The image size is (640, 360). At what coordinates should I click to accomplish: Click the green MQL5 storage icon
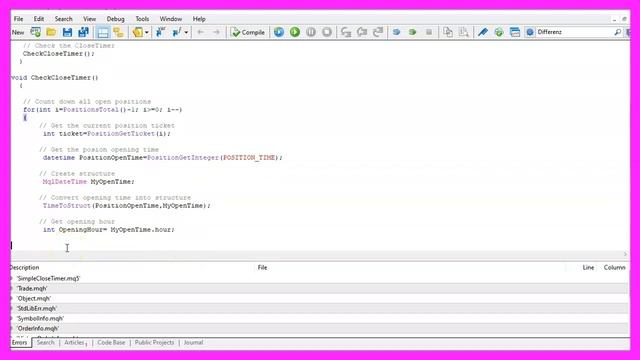pos(499,32)
